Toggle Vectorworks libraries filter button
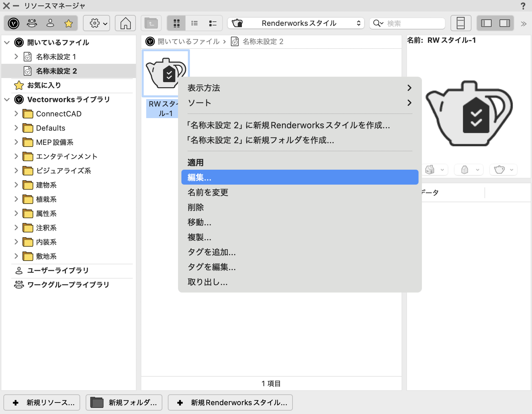 14,23
